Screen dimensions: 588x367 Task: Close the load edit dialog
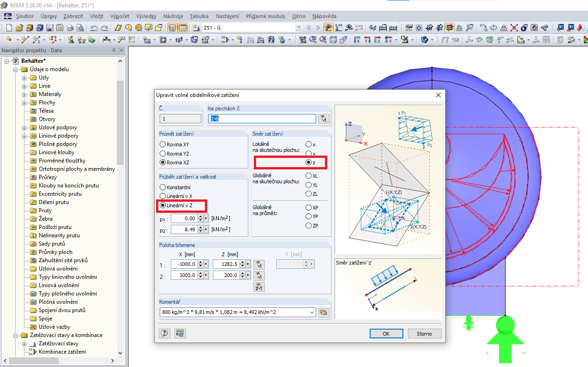[x=438, y=95]
